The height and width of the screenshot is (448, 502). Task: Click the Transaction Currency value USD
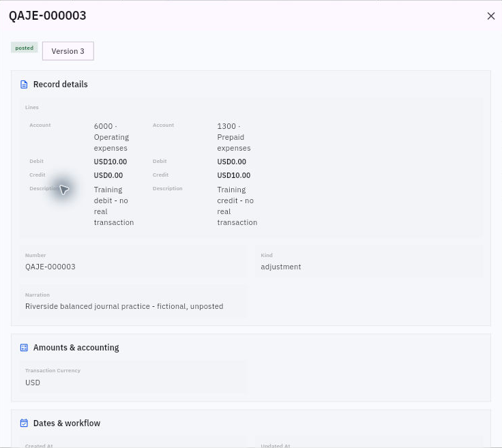click(33, 383)
